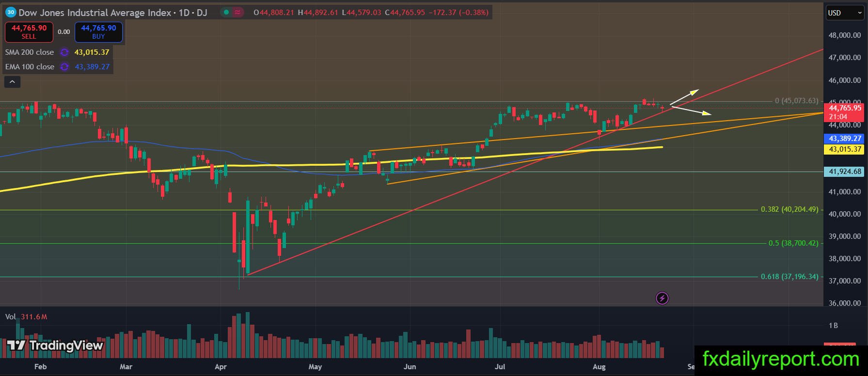Click the red data-mode wave icon
The image size is (868, 376).
pos(237,13)
